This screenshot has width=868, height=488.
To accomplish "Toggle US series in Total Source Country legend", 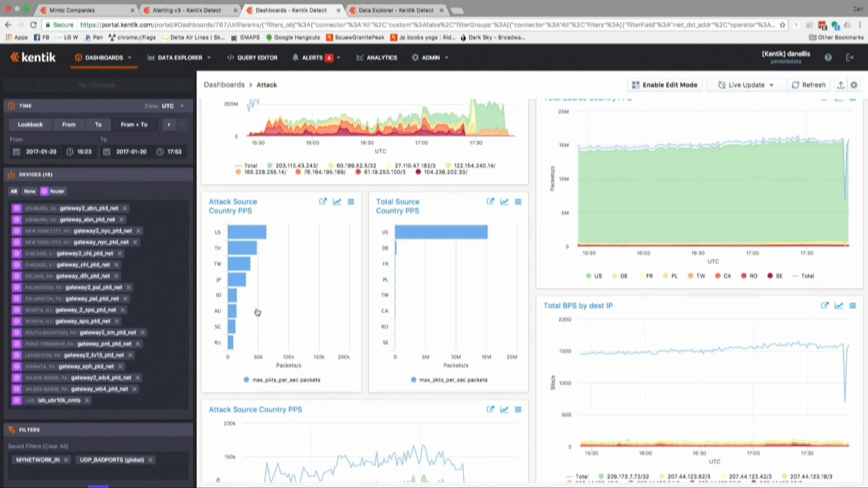I will (594, 276).
